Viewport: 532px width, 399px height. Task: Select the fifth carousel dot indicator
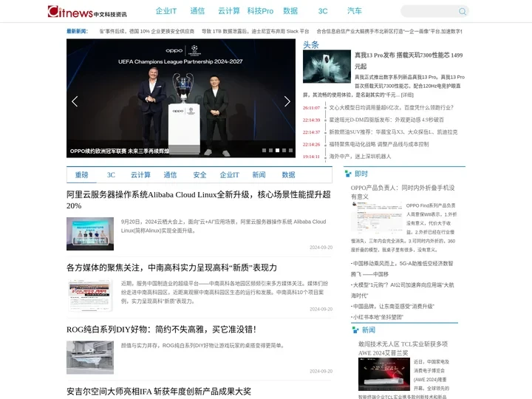[x=291, y=150]
